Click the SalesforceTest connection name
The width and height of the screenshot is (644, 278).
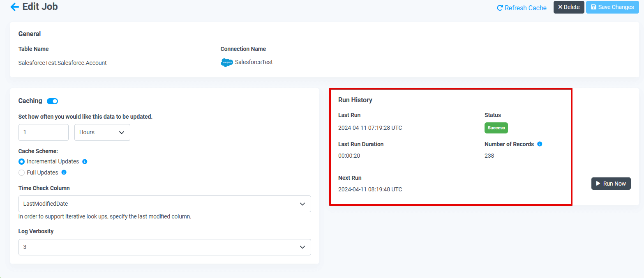[254, 62]
